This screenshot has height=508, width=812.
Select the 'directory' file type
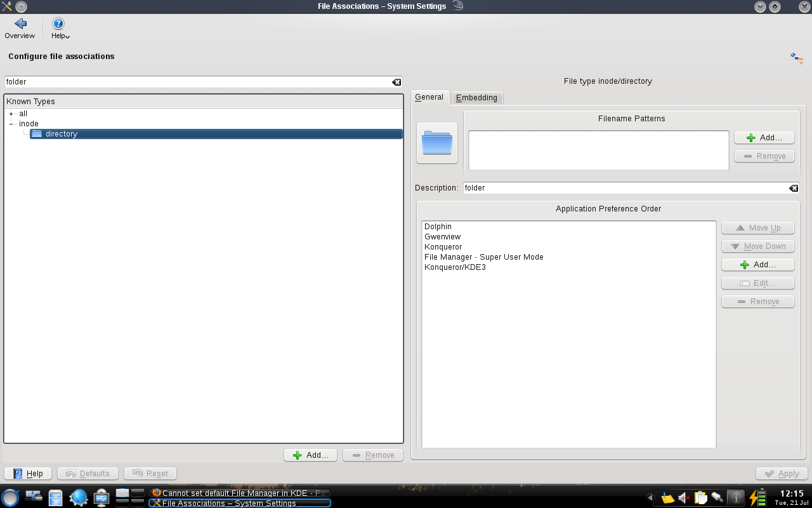click(216, 134)
